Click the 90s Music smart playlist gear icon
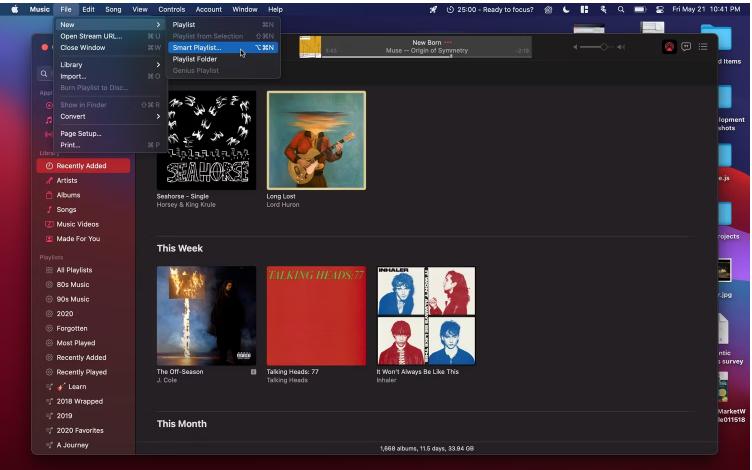The height and width of the screenshot is (470, 752). pyautogui.click(x=48, y=299)
